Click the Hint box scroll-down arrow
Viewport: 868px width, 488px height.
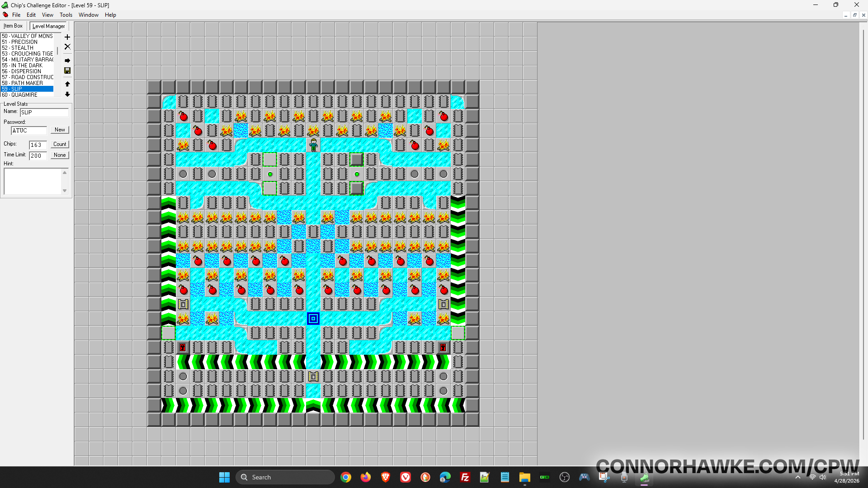click(65, 191)
